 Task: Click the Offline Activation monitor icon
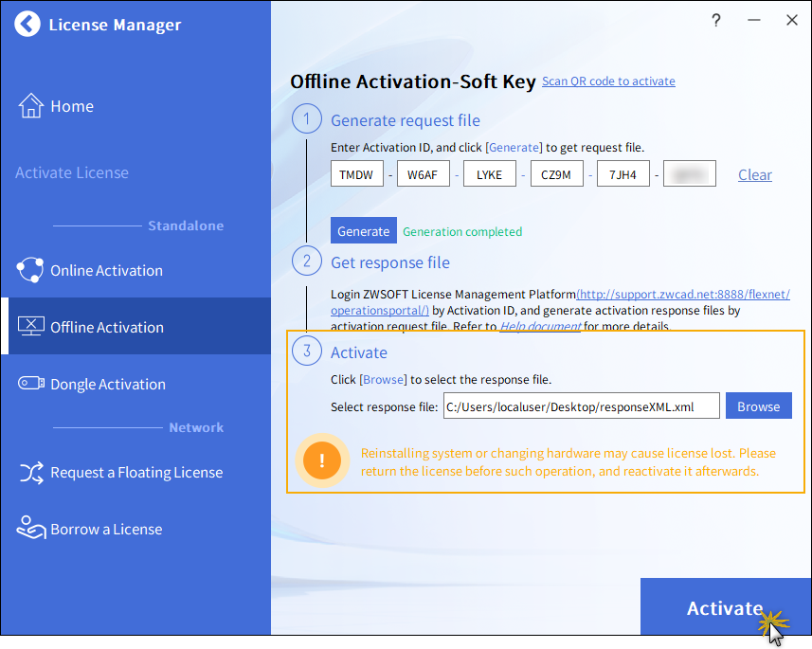click(31, 327)
